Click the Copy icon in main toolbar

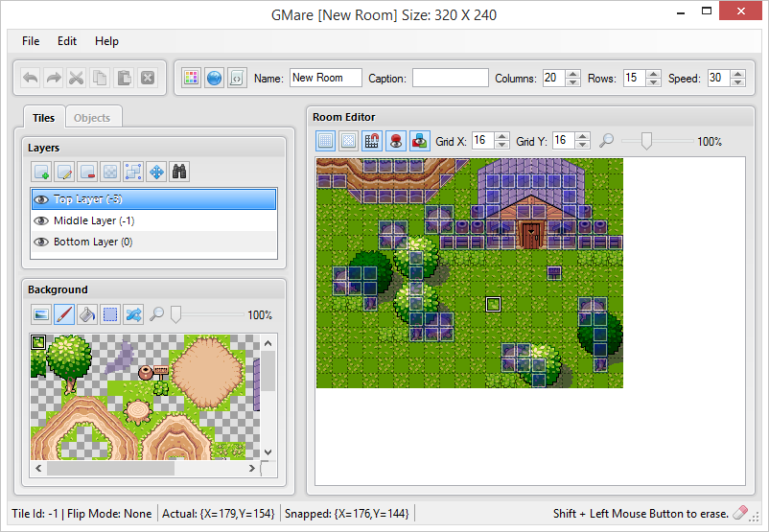point(100,78)
